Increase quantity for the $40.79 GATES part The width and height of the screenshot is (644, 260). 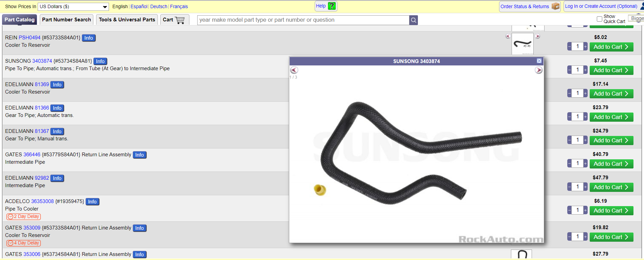coord(585,163)
